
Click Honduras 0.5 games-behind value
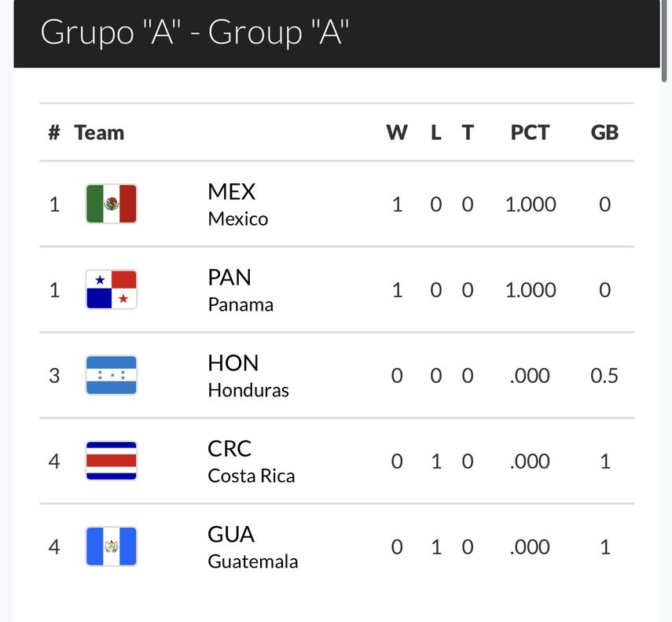pyautogui.click(x=604, y=376)
